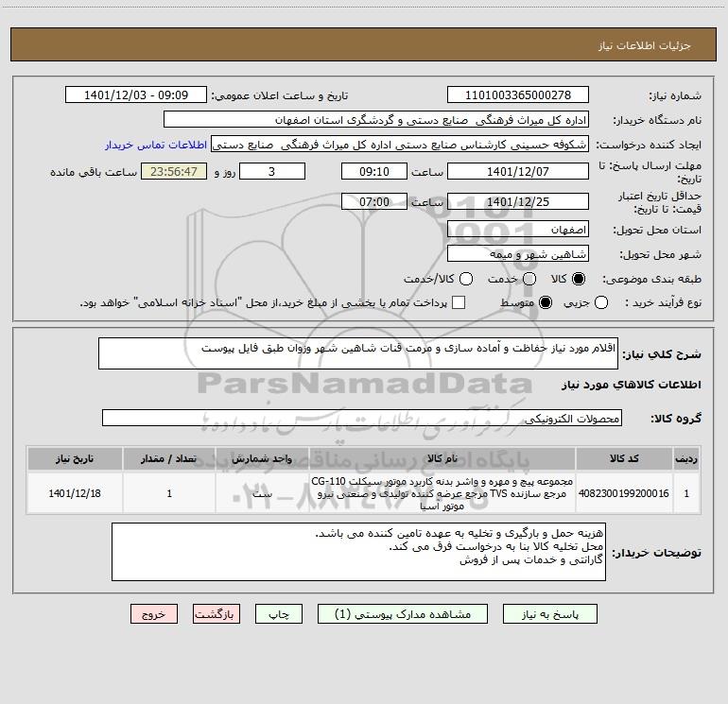This screenshot has width=728, height=704.
Task: Click the response deadline date 1401/12/07
Action: (518, 171)
